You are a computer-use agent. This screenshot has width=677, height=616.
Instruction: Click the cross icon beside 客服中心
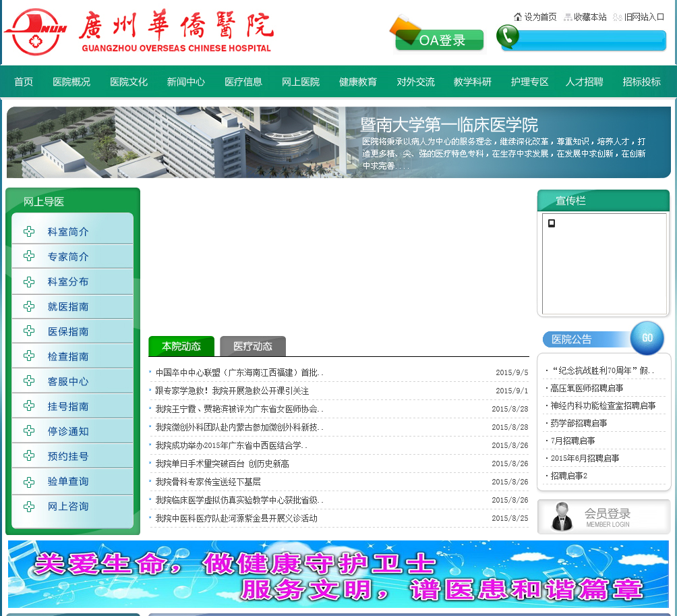click(29, 381)
